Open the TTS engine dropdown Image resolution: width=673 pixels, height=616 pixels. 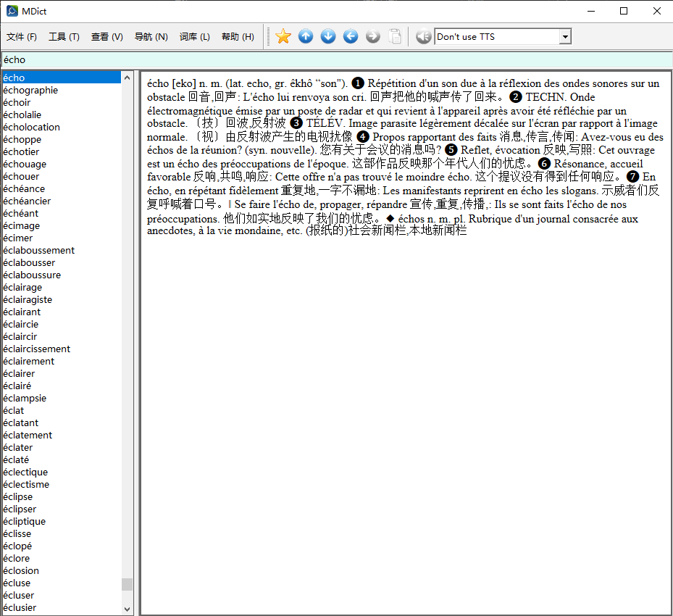click(565, 36)
